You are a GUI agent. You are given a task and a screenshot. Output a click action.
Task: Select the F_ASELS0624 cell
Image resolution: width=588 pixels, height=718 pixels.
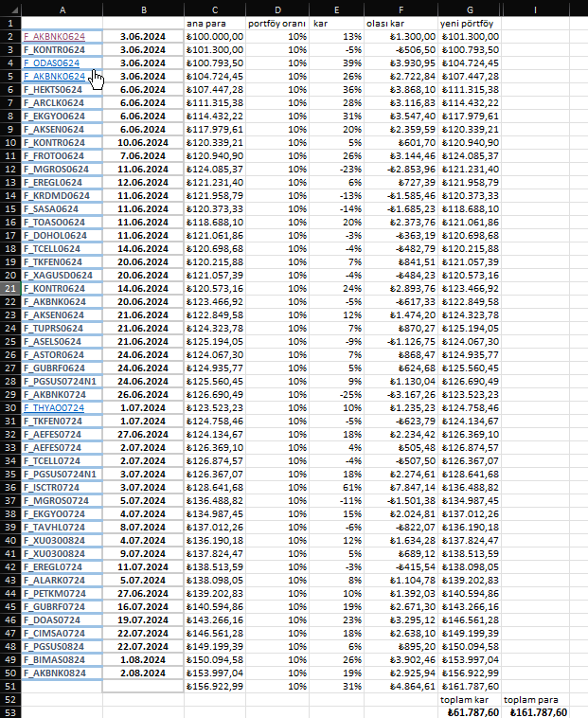pos(62,342)
